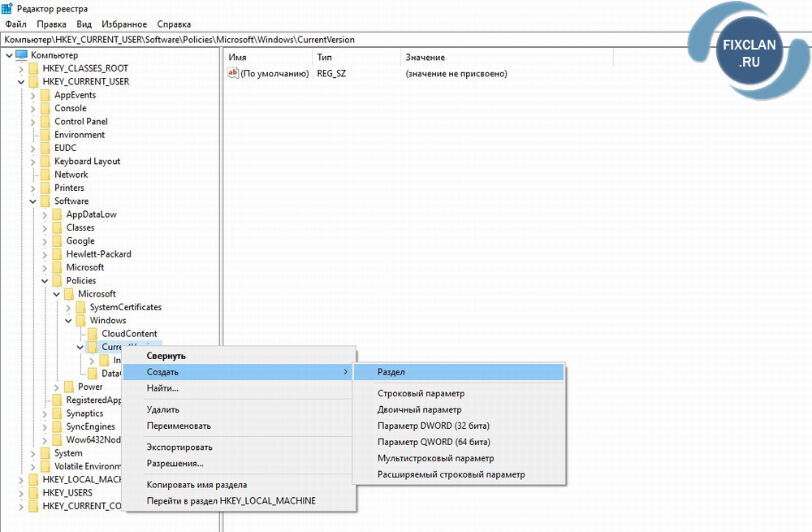Click the Control Panel folder icon
The width and height of the screenshot is (812, 532).
click(45, 122)
